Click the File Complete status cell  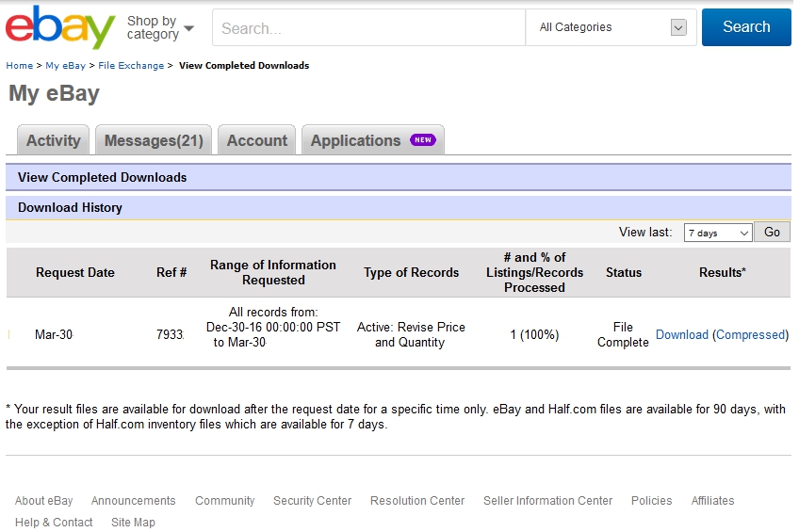point(623,334)
